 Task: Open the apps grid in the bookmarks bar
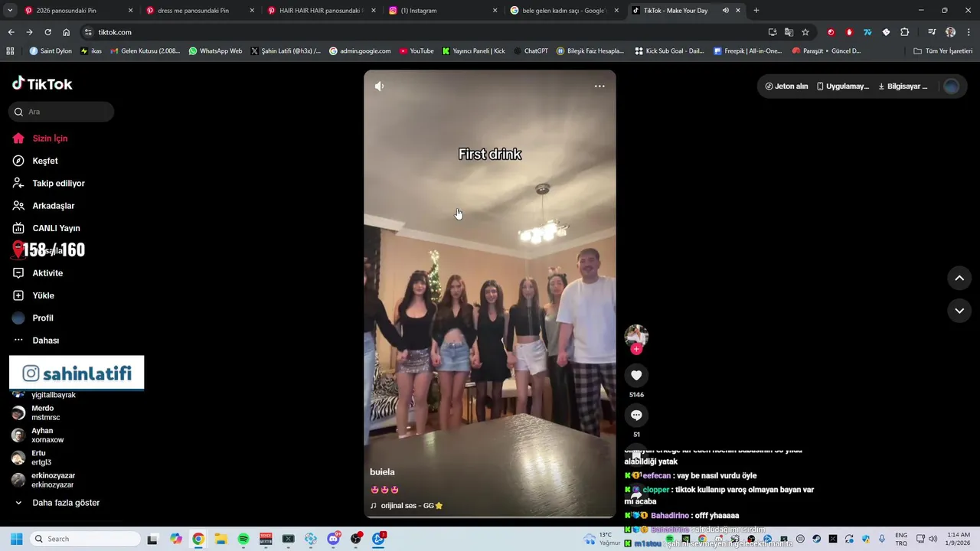click(10, 51)
